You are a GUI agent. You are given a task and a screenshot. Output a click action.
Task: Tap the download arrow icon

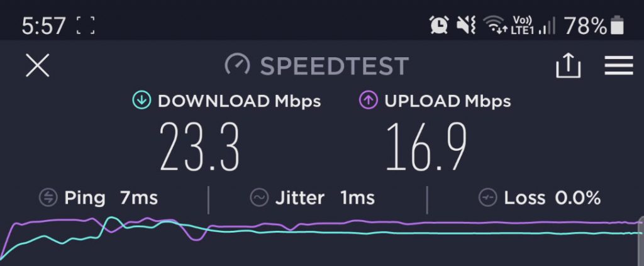pos(142,101)
